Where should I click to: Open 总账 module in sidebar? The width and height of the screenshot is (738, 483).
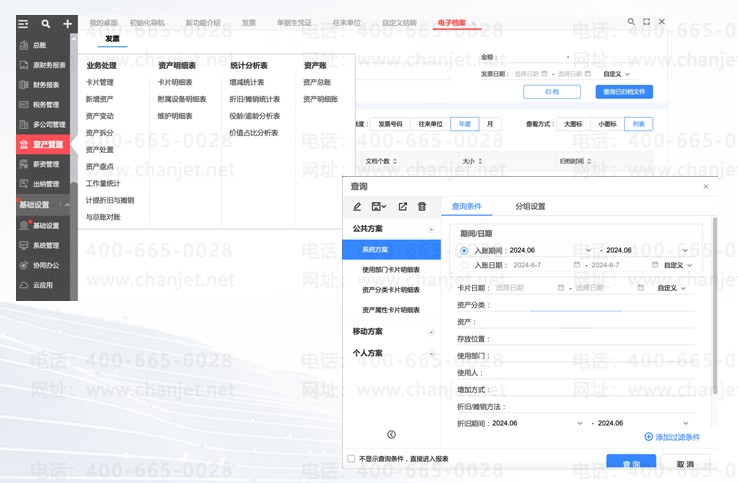(x=43, y=45)
